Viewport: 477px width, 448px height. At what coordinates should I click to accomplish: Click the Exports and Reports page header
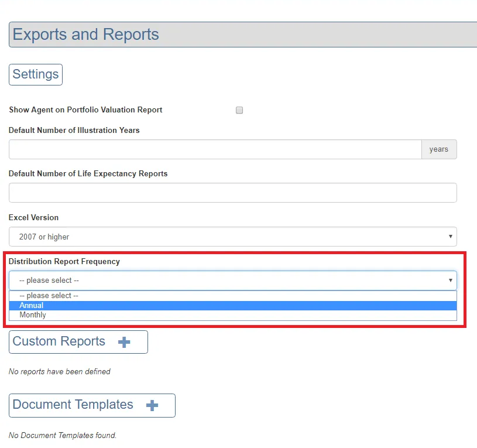point(86,35)
